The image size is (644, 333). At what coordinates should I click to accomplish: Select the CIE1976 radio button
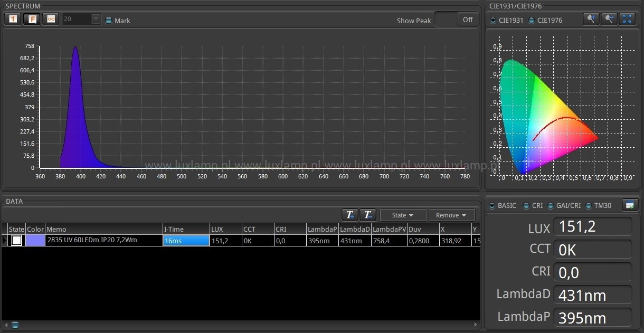[x=532, y=21]
